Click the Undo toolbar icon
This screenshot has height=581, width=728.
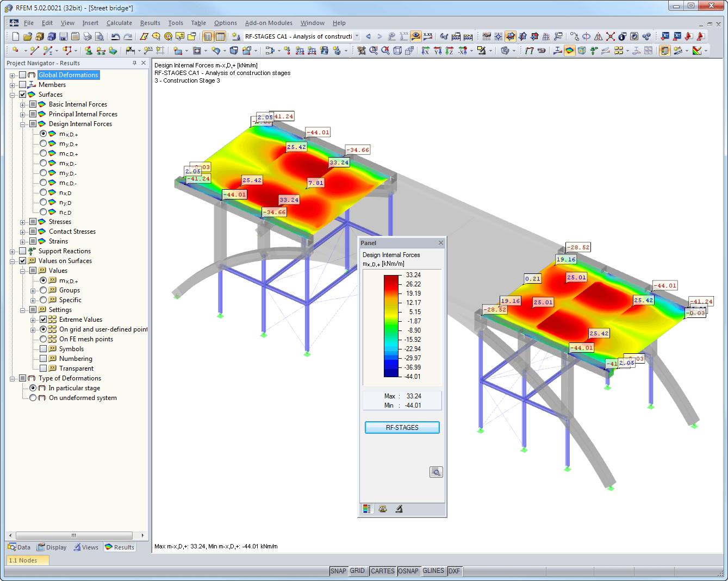[x=115, y=36]
